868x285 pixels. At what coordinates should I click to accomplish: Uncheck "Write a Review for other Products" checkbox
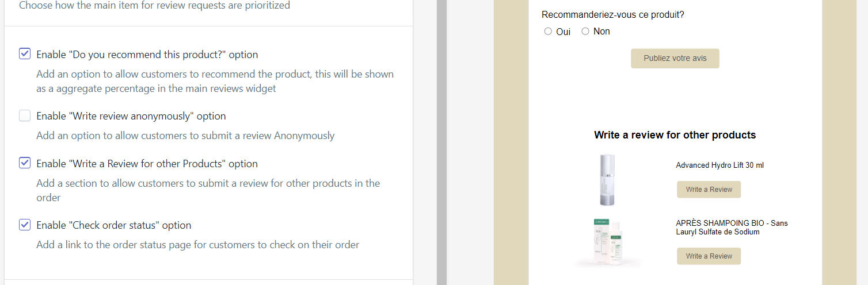click(25, 163)
